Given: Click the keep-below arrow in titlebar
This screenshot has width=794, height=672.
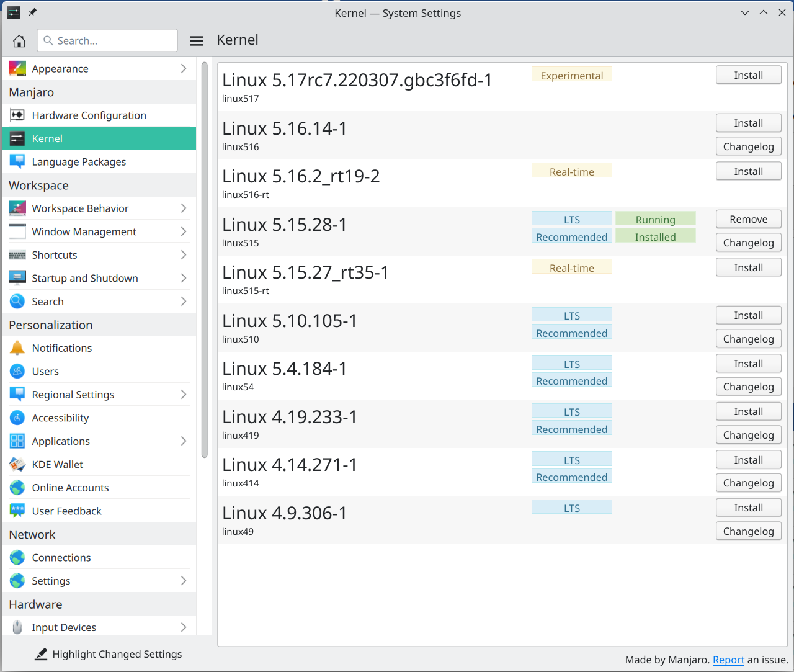Looking at the screenshot, I should [x=744, y=12].
